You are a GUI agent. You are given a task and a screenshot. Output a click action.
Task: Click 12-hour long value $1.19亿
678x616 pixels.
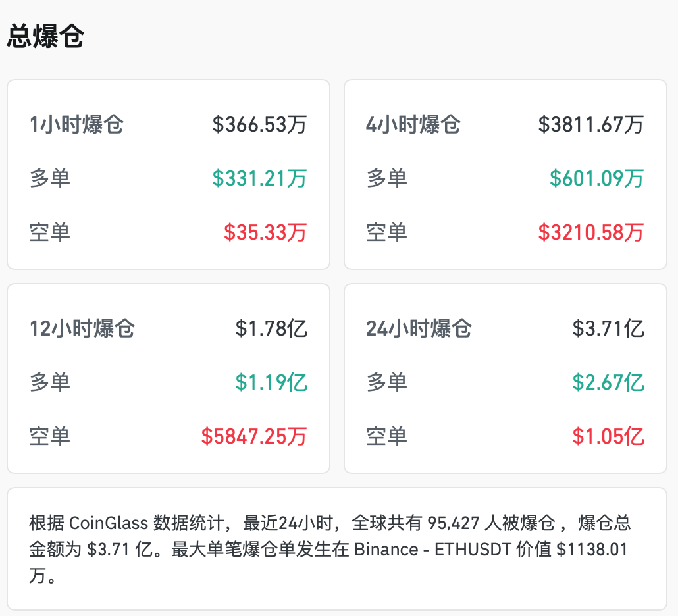click(271, 382)
